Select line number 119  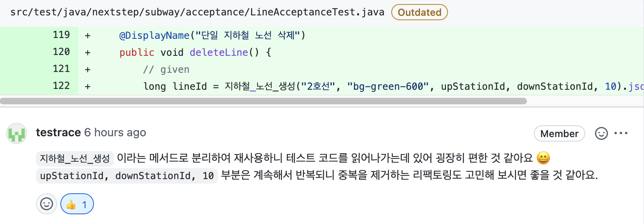pos(61,35)
